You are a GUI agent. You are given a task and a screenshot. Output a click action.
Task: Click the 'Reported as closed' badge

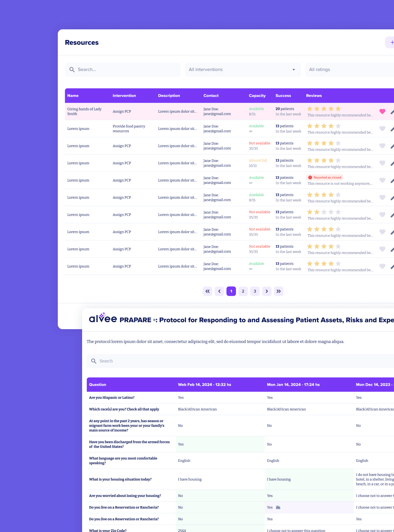pyautogui.click(x=325, y=177)
